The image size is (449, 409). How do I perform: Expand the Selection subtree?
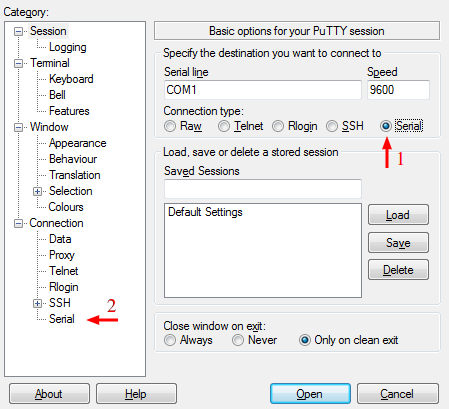(x=37, y=191)
